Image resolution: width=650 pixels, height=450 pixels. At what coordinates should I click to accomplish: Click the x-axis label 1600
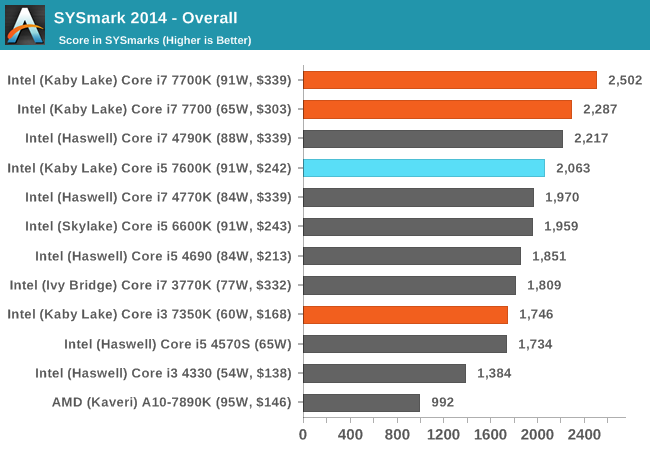[x=490, y=435]
